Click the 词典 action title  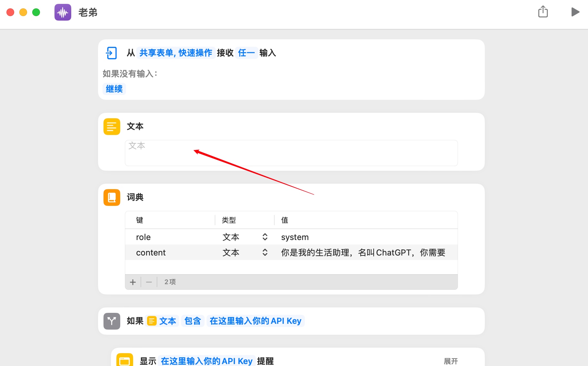[135, 197]
